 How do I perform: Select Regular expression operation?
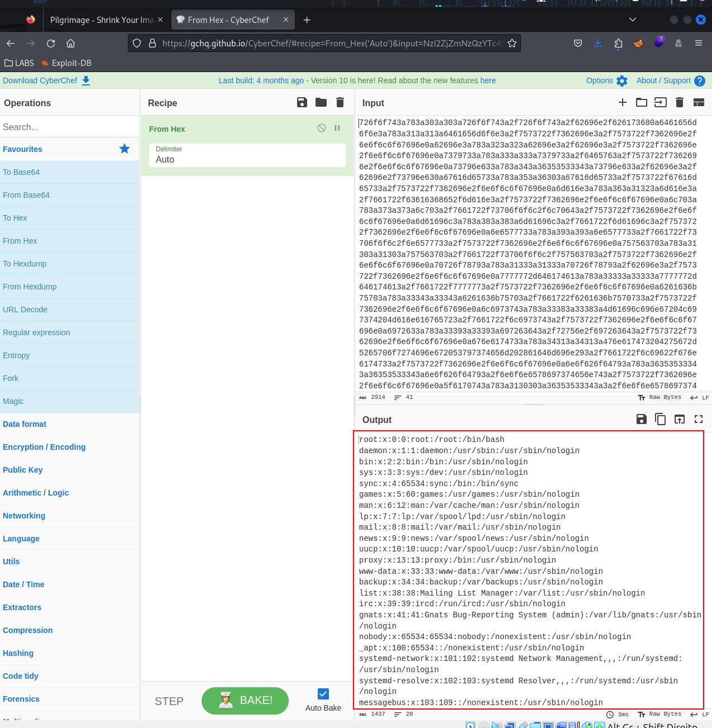(69, 332)
